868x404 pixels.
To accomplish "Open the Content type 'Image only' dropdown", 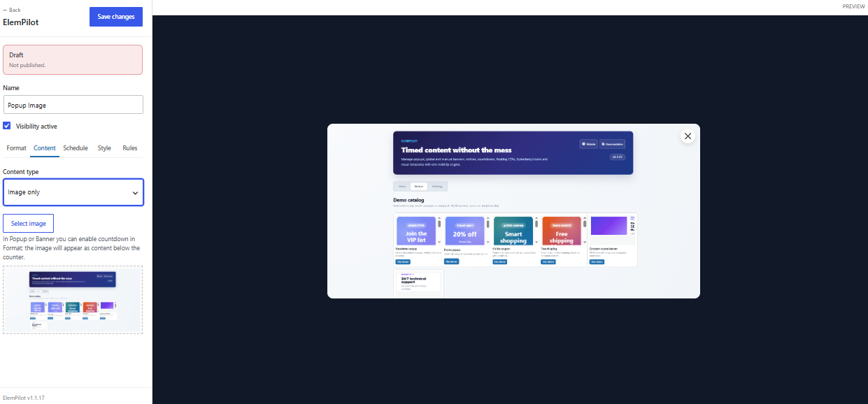I will tap(73, 192).
